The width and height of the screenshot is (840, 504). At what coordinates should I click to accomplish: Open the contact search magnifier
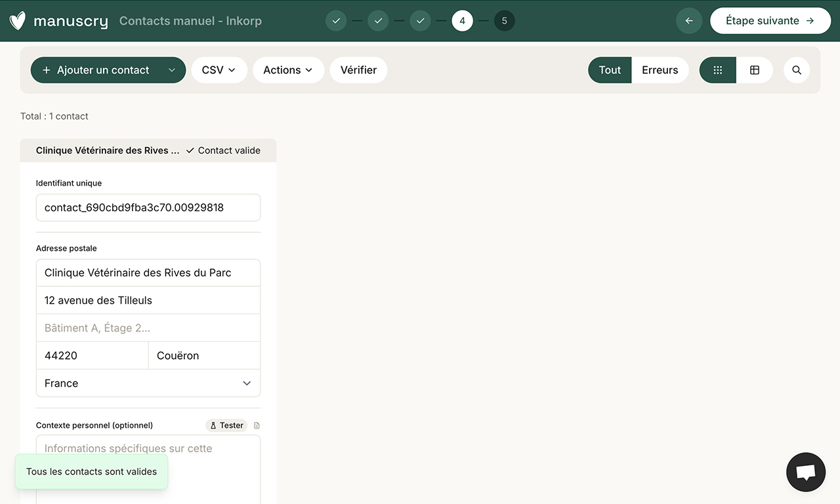(x=796, y=70)
